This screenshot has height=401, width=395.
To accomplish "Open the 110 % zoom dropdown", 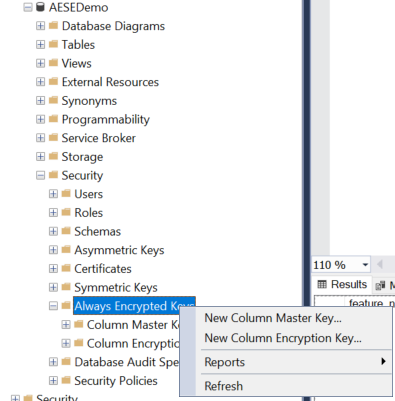I will (x=365, y=265).
